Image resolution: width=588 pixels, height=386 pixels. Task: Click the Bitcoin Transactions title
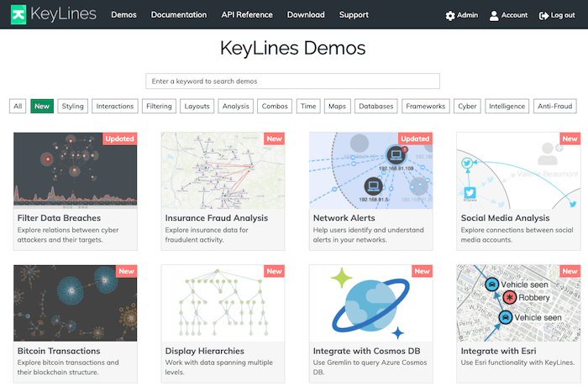click(x=59, y=351)
